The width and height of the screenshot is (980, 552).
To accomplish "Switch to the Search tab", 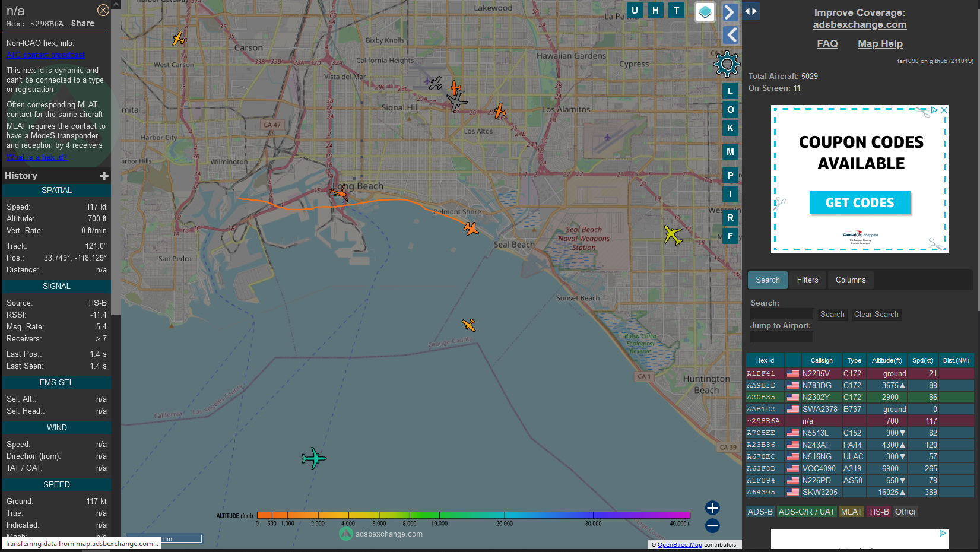I will point(767,280).
